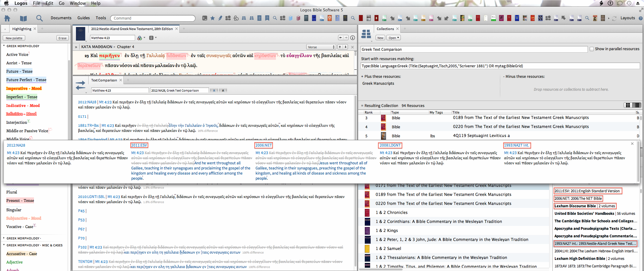Click the sync refresh icon near Layouts
Screen dimensions: 644x271
pyautogui.click(x=614, y=18)
